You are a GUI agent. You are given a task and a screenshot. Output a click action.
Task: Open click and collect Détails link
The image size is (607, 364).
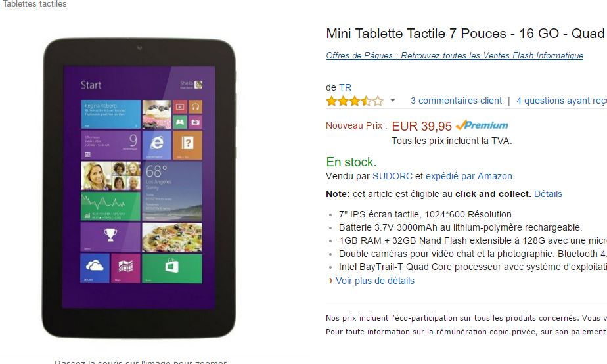point(548,194)
